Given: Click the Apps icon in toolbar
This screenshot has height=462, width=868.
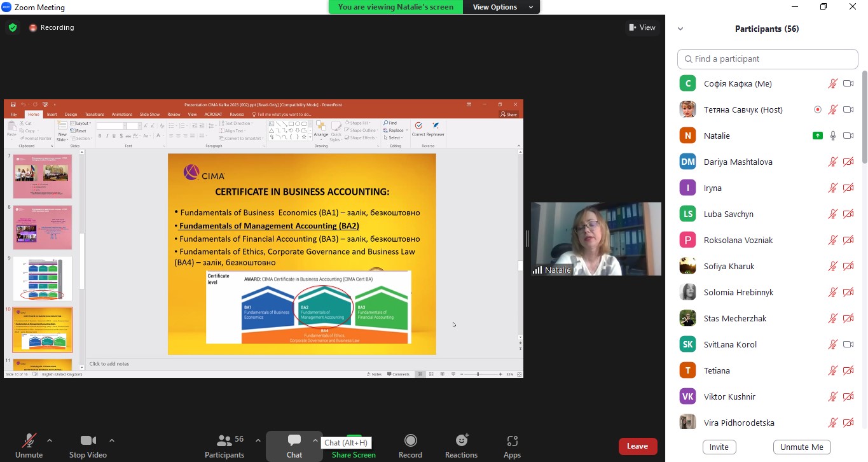Looking at the screenshot, I should tap(512, 441).
